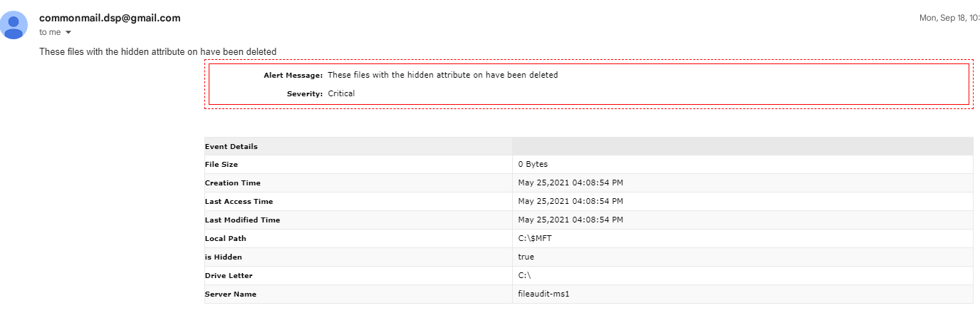The image size is (980, 313).
Task: Click the Event Details table header
Action: point(231,146)
